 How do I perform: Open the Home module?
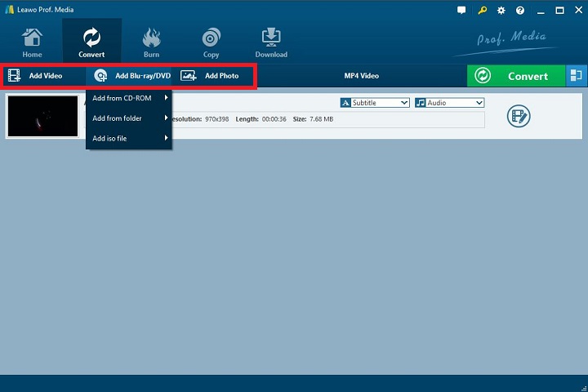[32, 42]
